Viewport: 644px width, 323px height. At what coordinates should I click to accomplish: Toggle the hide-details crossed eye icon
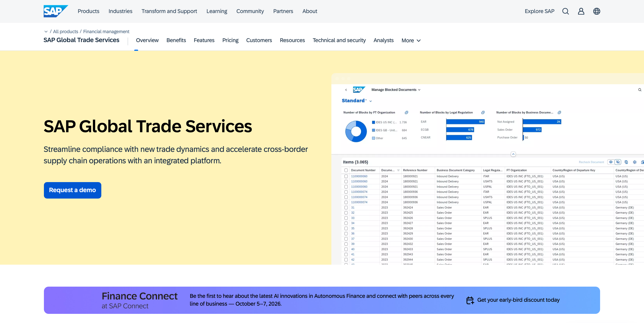(x=618, y=162)
